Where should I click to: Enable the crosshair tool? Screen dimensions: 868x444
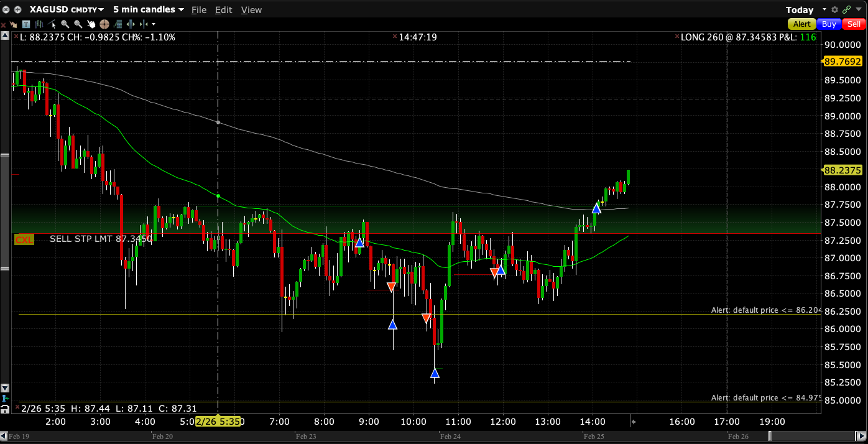click(104, 24)
